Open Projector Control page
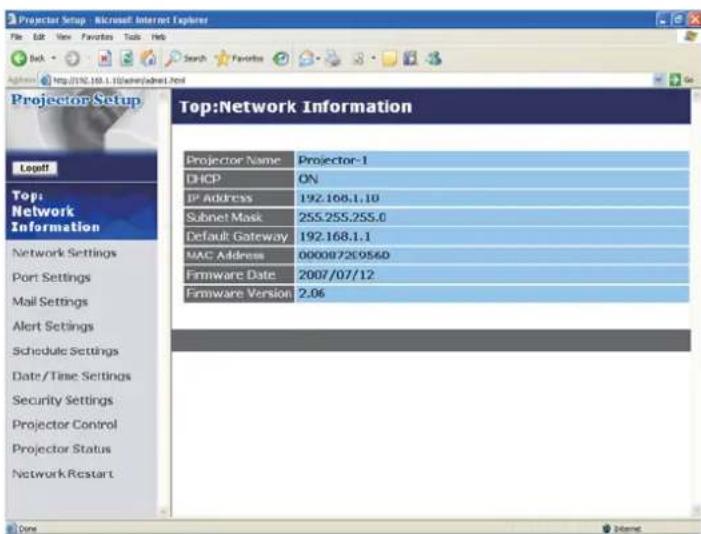 64,424
